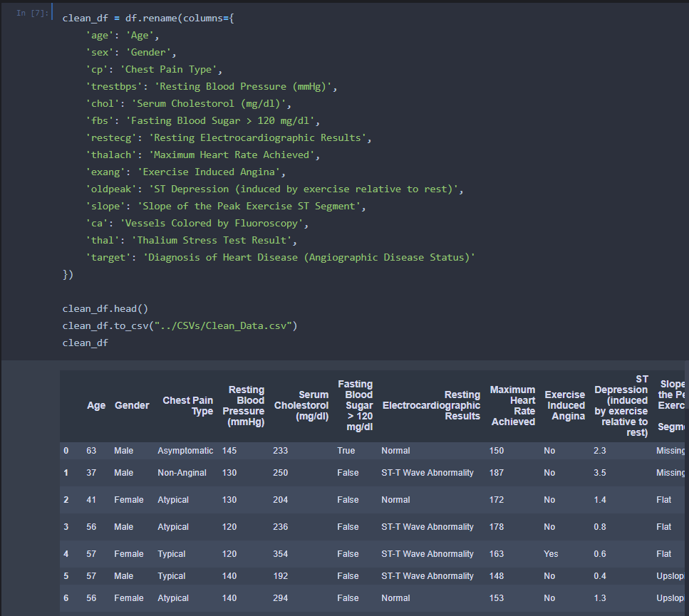The width and height of the screenshot is (689, 616).
Task: Click the Flat slope value in row 2
Action: click(664, 500)
